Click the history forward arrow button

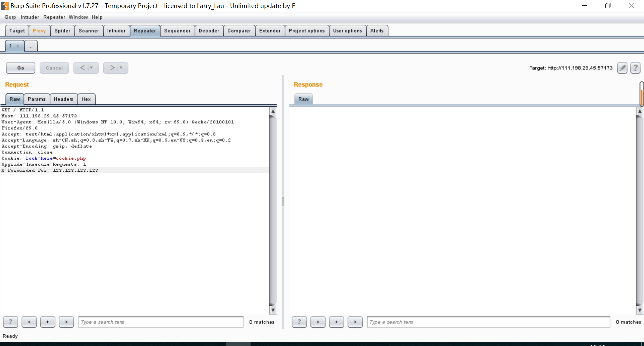click(x=112, y=68)
